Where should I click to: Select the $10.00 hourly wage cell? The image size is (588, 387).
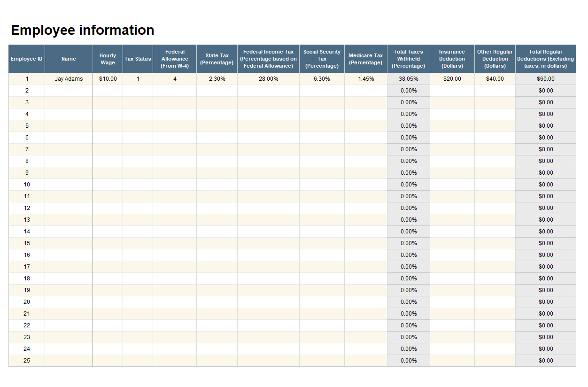[108, 79]
